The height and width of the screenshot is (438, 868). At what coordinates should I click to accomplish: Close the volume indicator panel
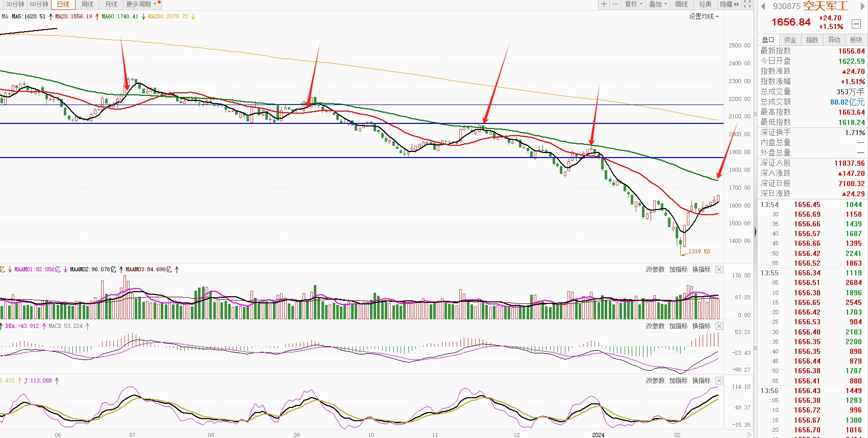coord(719,270)
